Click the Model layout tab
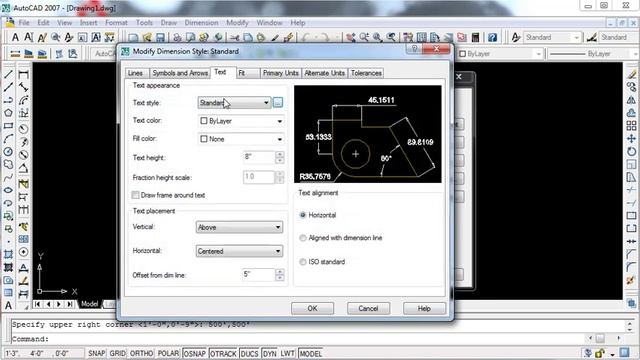The height and width of the screenshot is (360, 640). (89, 304)
